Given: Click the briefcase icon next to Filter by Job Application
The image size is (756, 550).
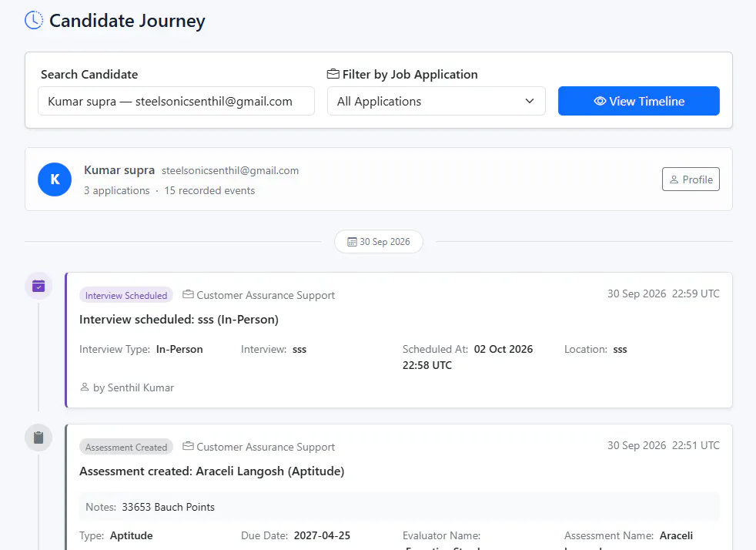Looking at the screenshot, I should tap(333, 74).
